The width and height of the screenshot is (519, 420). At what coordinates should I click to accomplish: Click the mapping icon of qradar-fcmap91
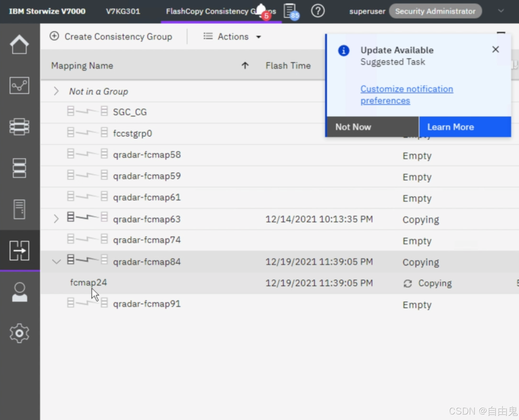[x=87, y=303]
